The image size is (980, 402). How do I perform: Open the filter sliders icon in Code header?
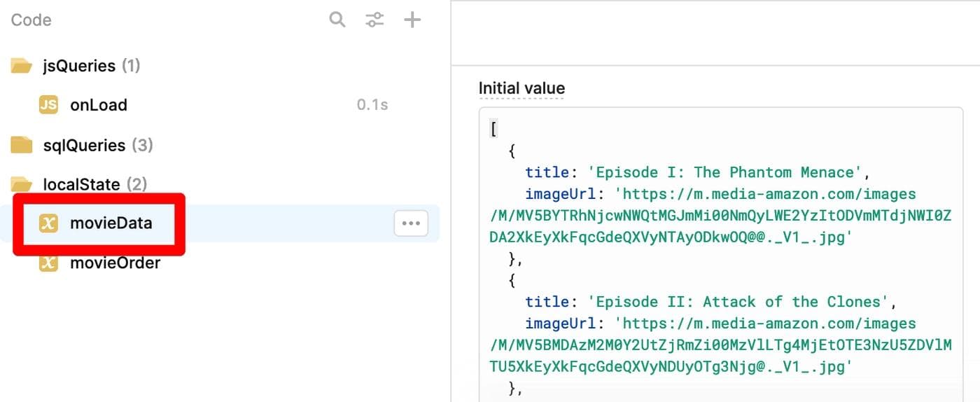pyautogui.click(x=375, y=20)
